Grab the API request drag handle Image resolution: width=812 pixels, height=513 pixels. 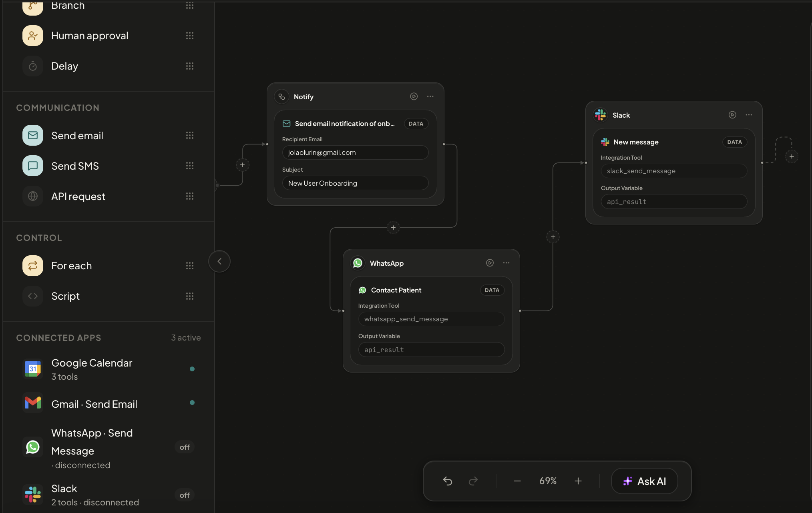point(190,196)
